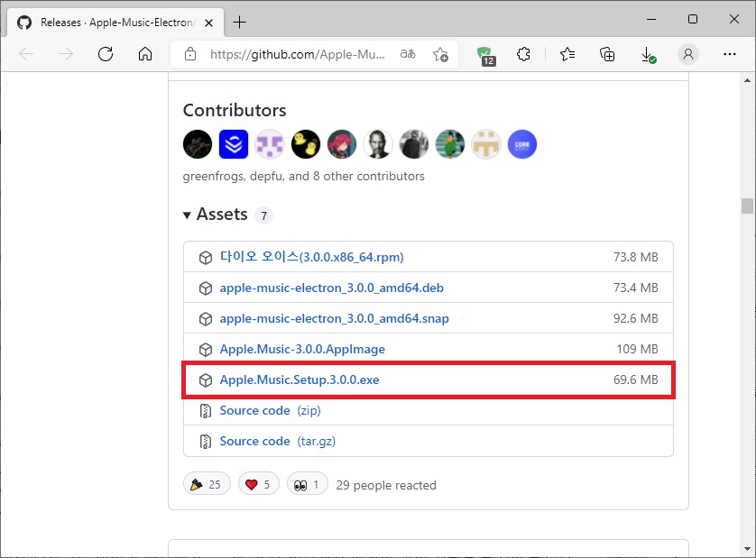Image resolution: width=756 pixels, height=558 pixels.
Task: Click the '109 MB' file size text
Action: pyautogui.click(x=637, y=349)
